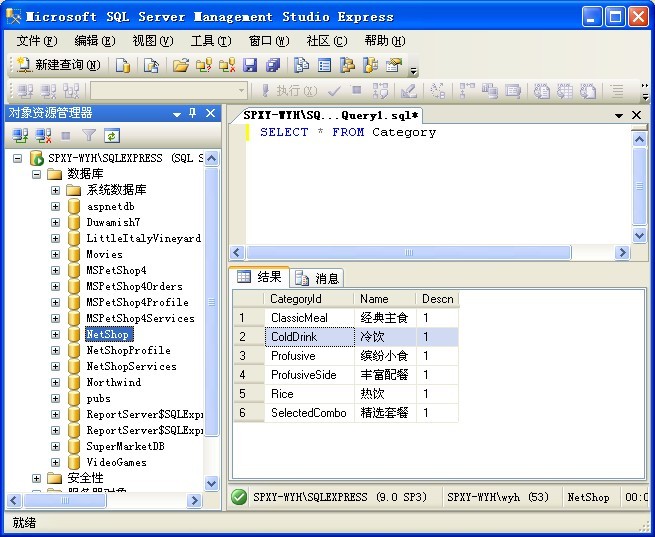Screen dimensions: 655x537
Task: Click the Properties Window toolbar icon
Action: pyautogui.click(x=394, y=65)
